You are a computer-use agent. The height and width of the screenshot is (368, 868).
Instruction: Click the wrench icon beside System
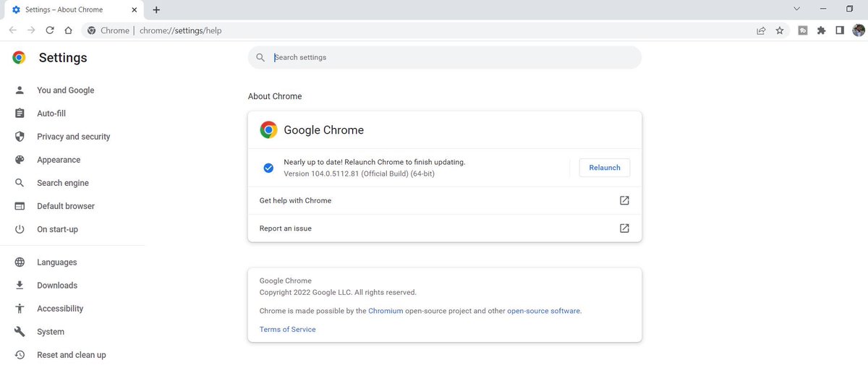coord(20,332)
